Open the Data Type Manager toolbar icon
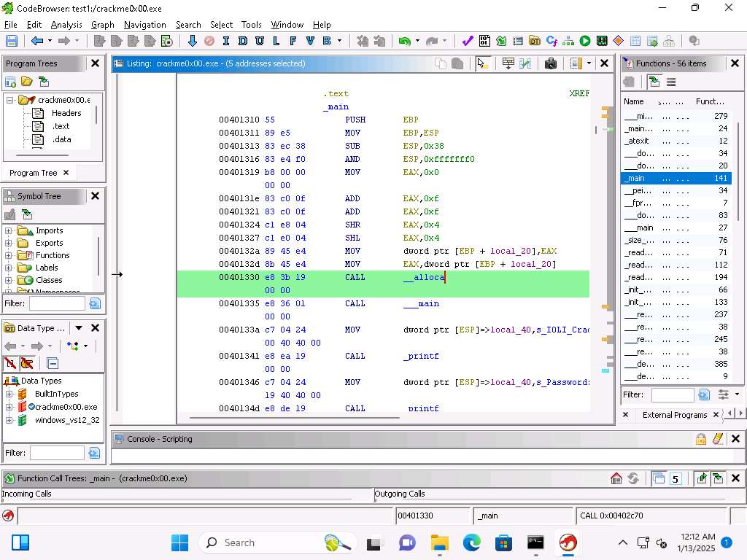 (535, 41)
